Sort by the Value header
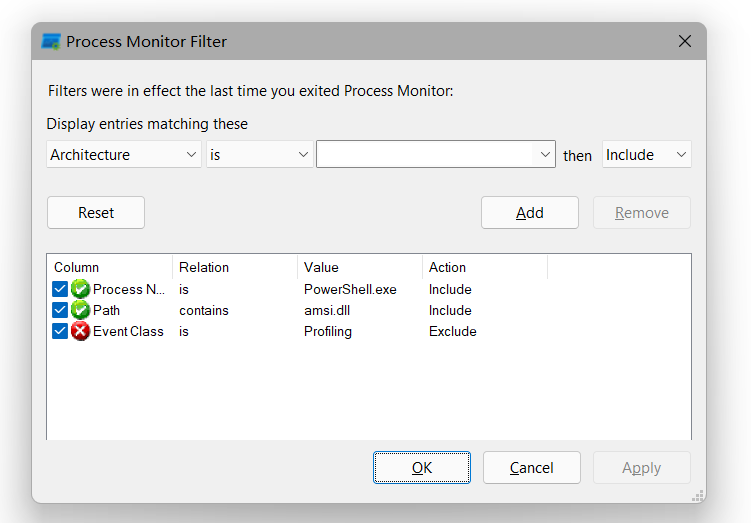 point(360,267)
